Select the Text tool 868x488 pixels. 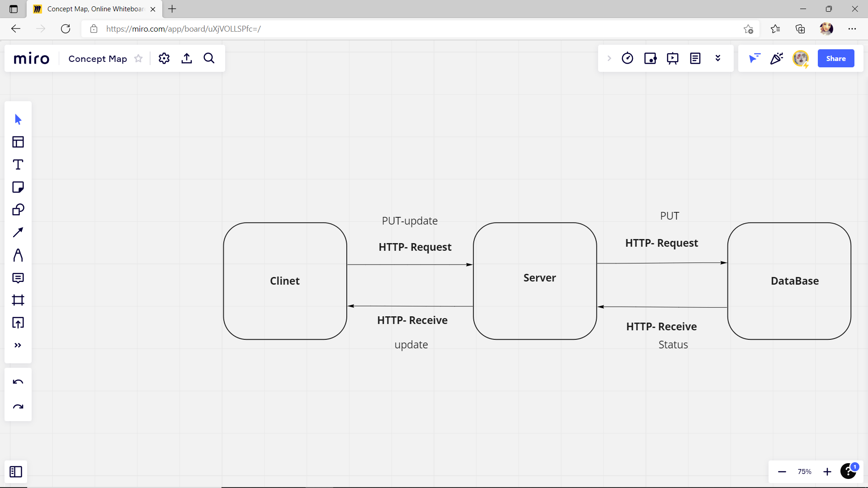click(x=18, y=164)
